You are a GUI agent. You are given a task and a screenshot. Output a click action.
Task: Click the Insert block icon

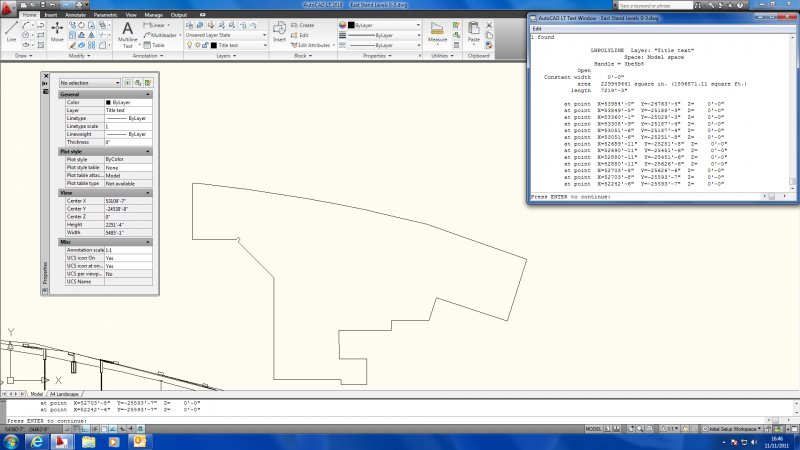click(x=279, y=32)
